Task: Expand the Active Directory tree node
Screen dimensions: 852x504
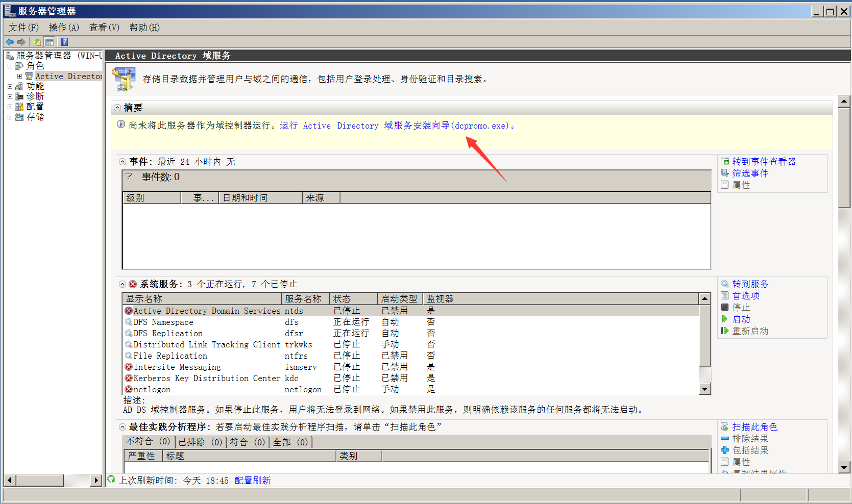Action: [20, 76]
